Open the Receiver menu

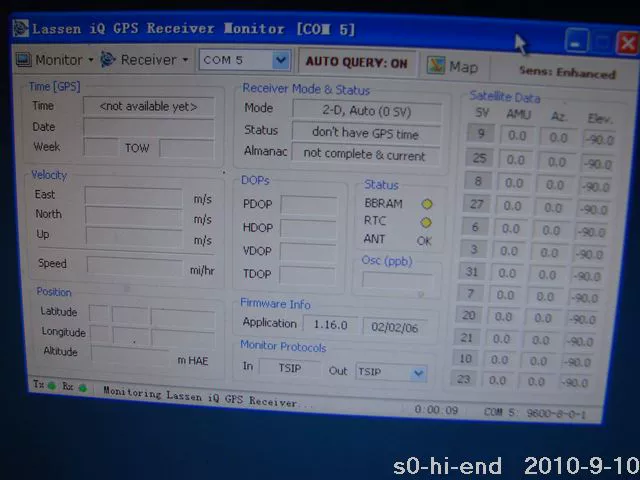(144, 60)
